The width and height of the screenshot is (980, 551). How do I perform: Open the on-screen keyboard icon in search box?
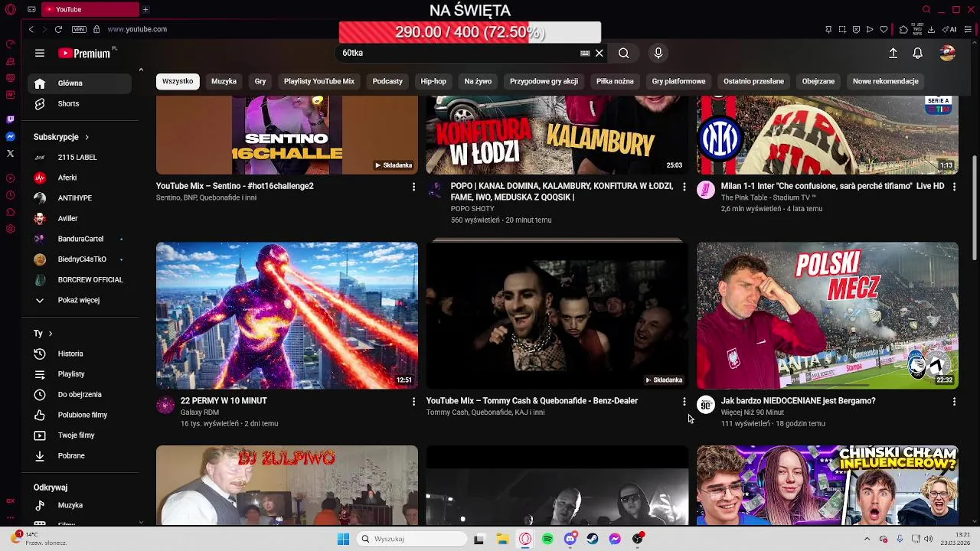[x=585, y=53]
